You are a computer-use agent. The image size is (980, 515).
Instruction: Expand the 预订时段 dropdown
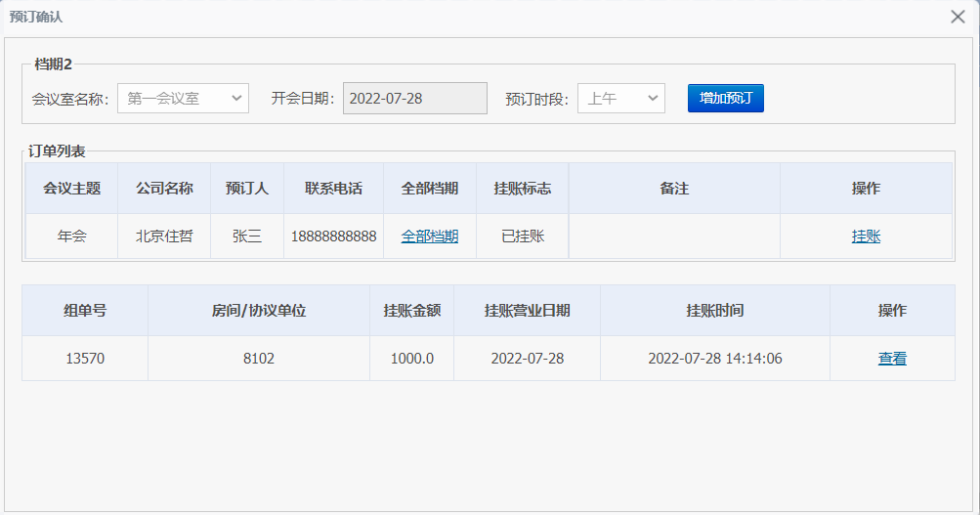pos(621,98)
